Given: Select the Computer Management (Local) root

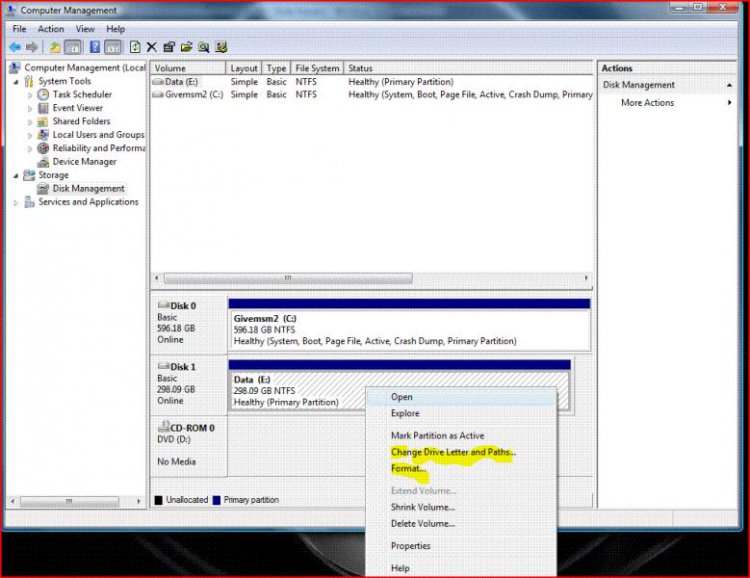Looking at the screenshot, I should [85, 67].
